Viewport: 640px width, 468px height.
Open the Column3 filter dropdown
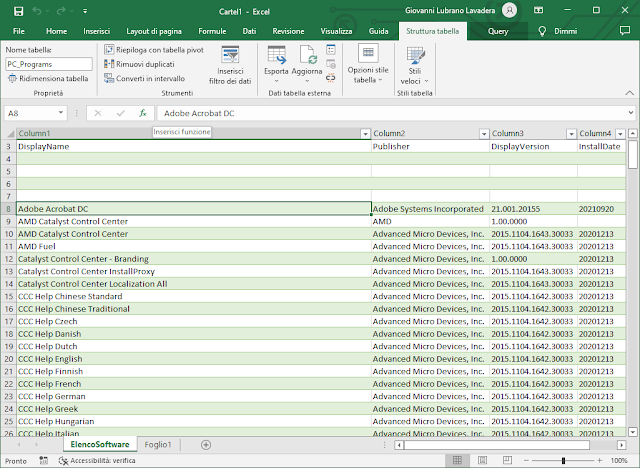(x=571, y=134)
